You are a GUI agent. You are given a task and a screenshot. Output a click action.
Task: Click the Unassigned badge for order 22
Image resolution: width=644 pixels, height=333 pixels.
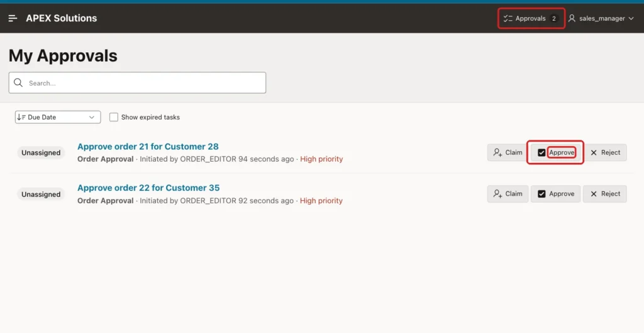click(x=41, y=194)
